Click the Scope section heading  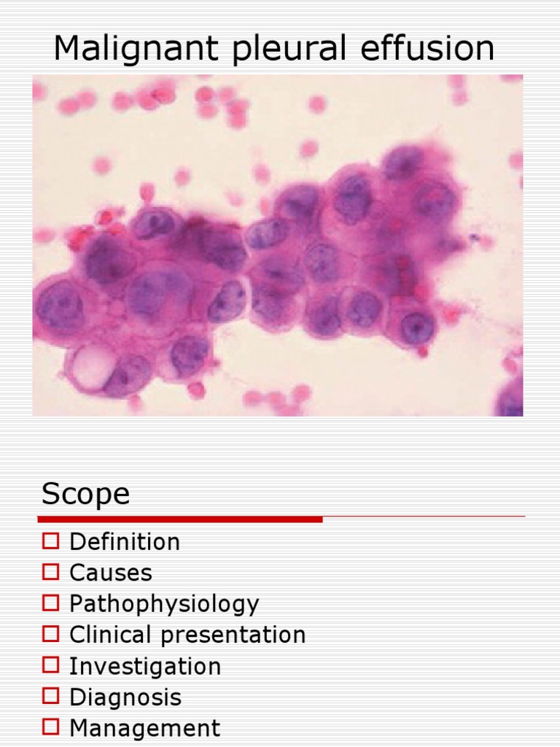(85, 494)
